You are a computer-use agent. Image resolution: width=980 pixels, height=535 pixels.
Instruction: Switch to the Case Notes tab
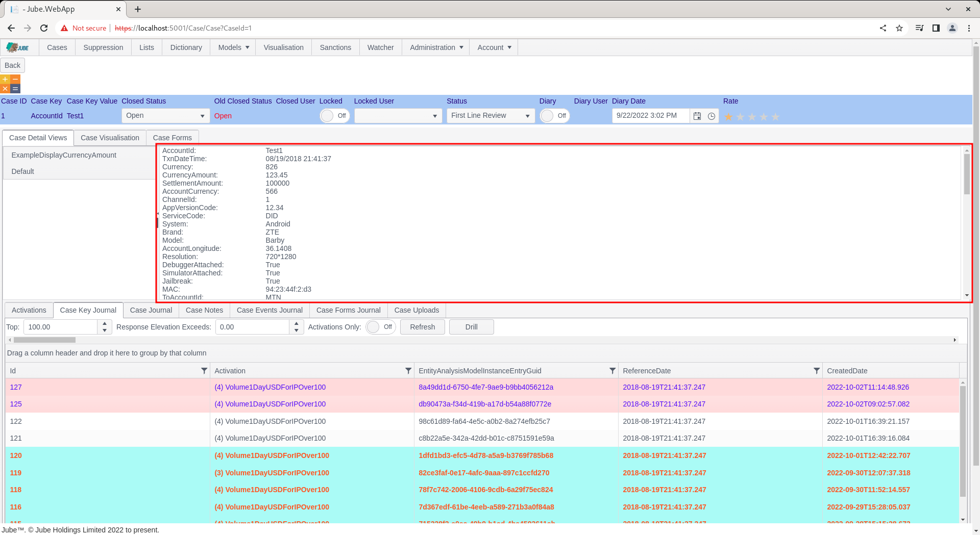204,310
